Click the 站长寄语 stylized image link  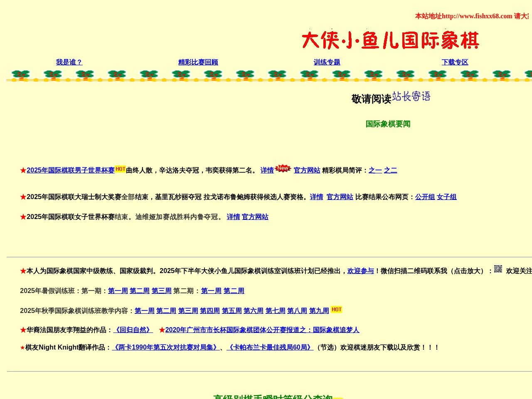pyautogui.click(x=411, y=96)
